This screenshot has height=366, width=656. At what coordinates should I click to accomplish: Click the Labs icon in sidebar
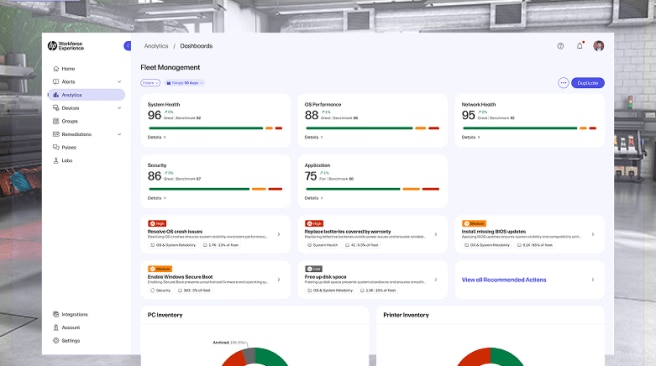pos(56,160)
